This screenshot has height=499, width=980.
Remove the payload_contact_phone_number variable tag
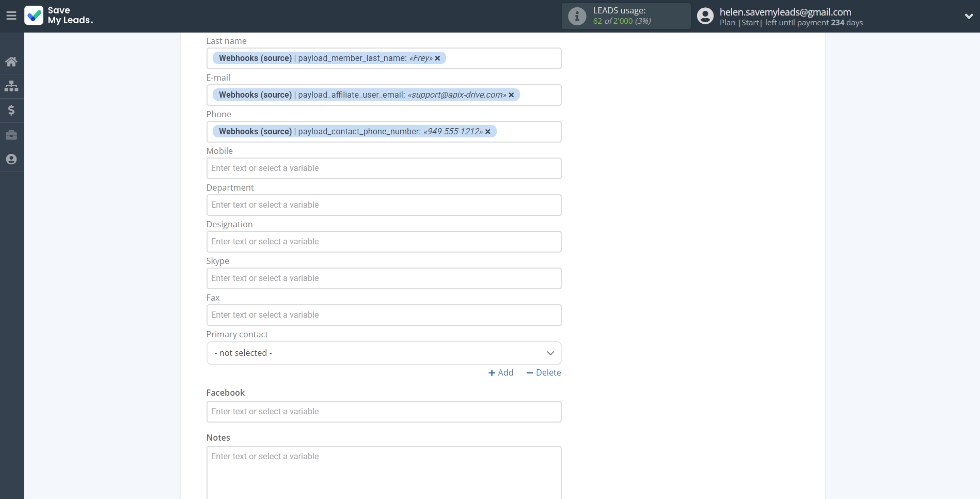[x=488, y=132]
